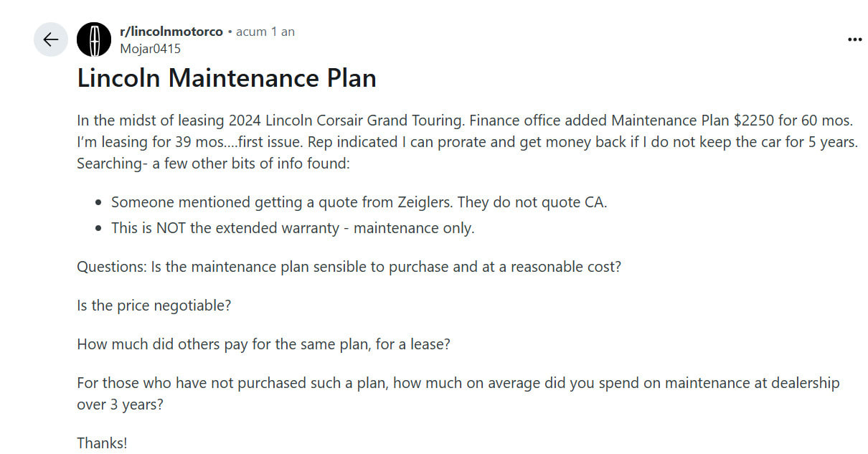Select the back navigation arrow
This screenshot has width=868, height=454.
click(x=50, y=39)
